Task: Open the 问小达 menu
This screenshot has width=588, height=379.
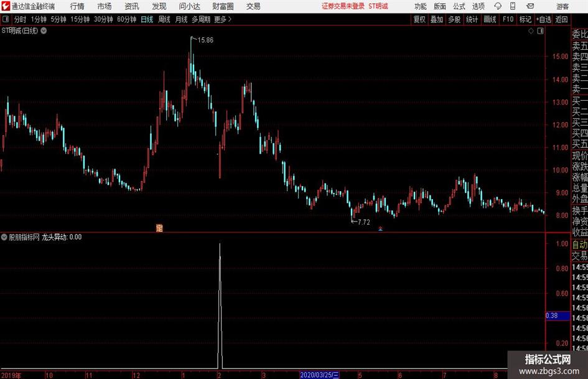Action: [x=189, y=6]
